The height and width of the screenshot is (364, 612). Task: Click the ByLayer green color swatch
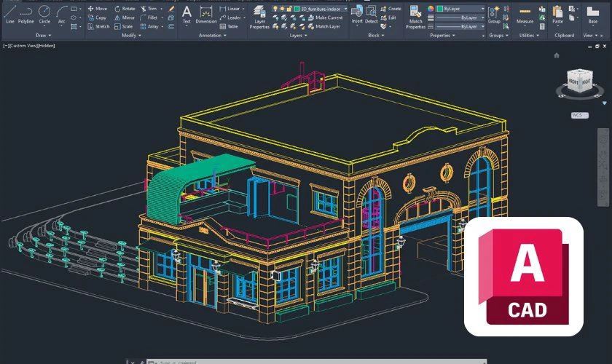440,9
